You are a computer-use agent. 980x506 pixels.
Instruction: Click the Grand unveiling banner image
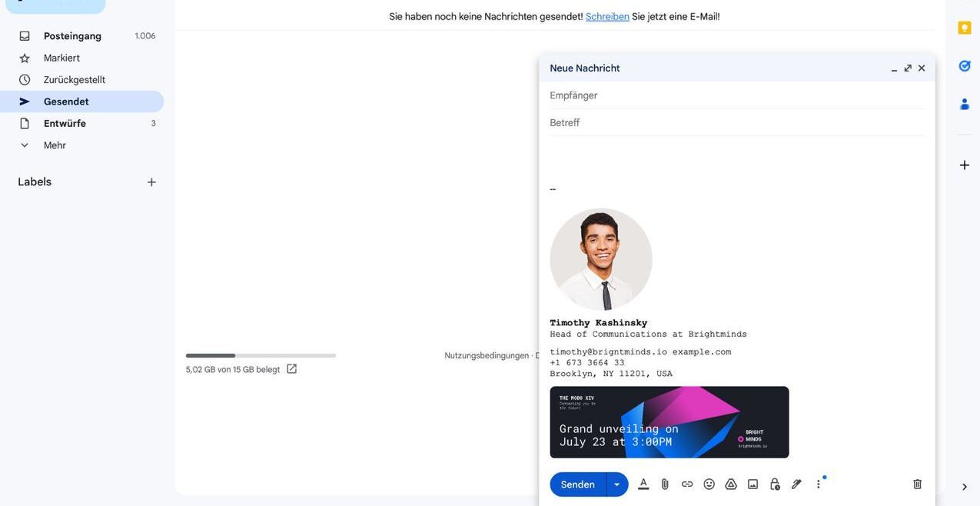pos(669,422)
